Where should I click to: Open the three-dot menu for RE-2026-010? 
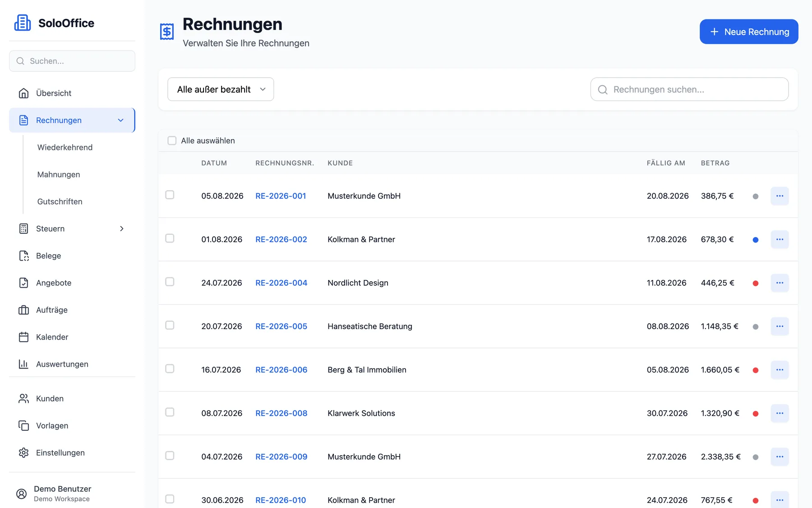[x=780, y=500]
